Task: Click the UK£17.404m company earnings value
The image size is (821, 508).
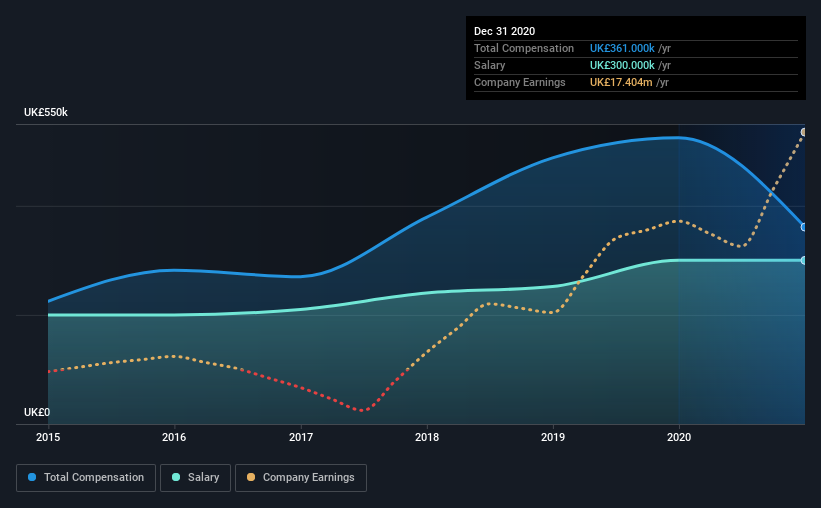Action: [x=621, y=82]
